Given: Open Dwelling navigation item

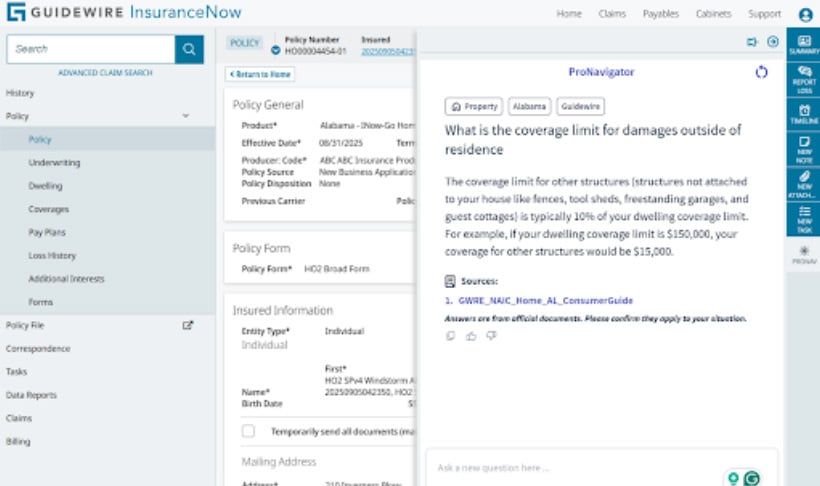Looking at the screenshot, I should (x=45, y=186).
